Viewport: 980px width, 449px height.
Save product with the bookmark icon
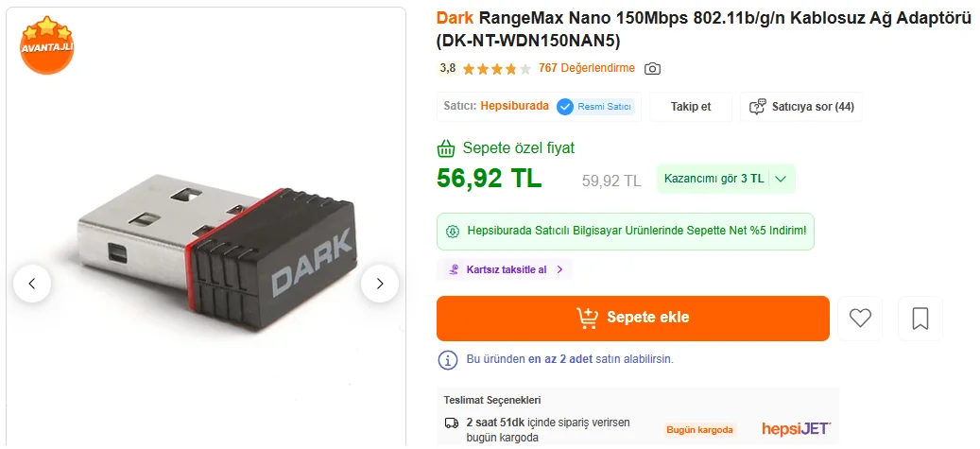coord(920,319)
